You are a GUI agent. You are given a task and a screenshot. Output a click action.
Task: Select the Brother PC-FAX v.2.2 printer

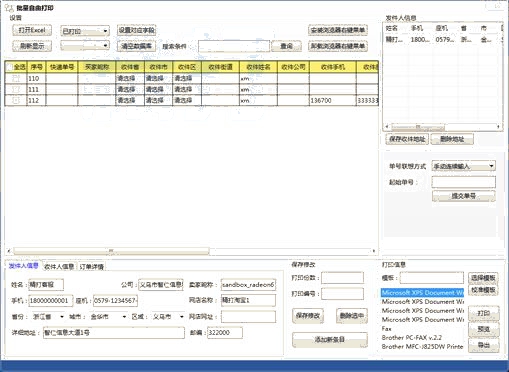click(x=412, y=337)
